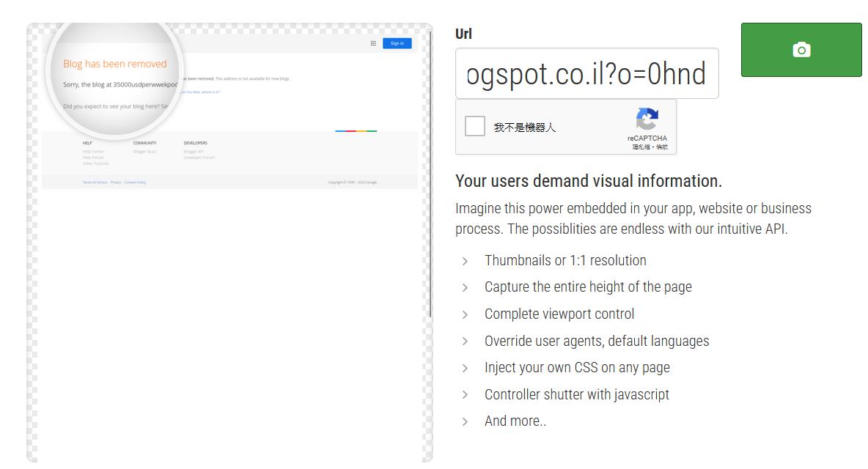Click the Url input field
The height and width of the screenshot is (469, 868).
pyautogui.click(x=586, y=73)
